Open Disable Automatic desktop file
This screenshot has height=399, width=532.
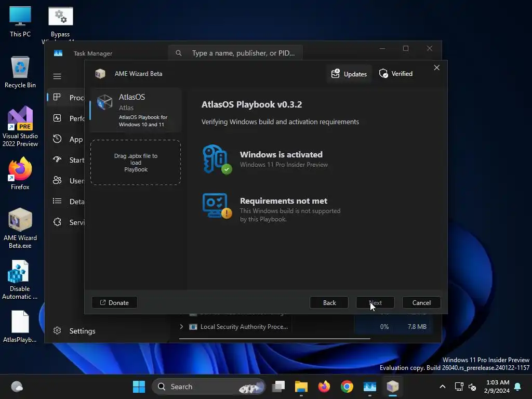(20, 280)
